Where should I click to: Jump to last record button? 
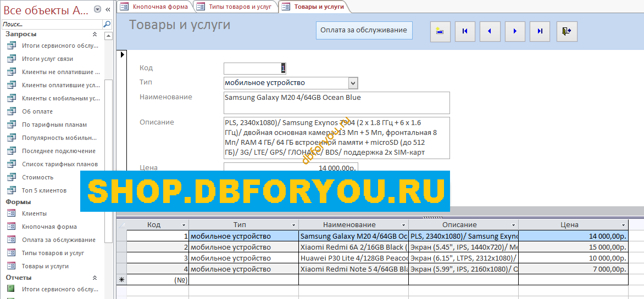(540, 31)
